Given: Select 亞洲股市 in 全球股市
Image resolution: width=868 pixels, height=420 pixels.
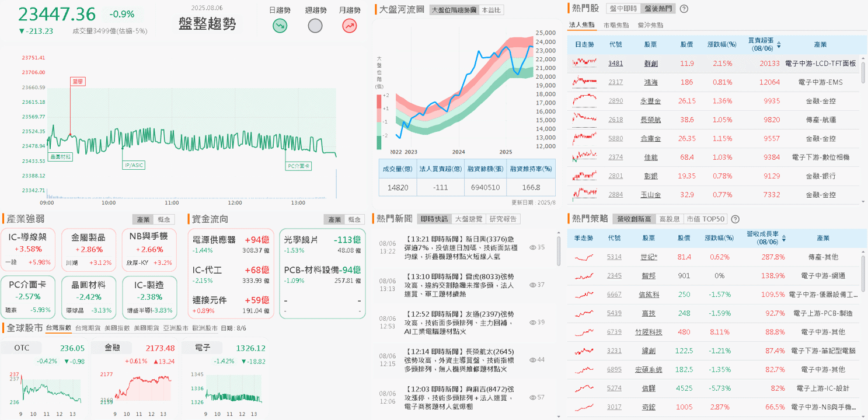Looking at the screenshot, I should point(176,328).
